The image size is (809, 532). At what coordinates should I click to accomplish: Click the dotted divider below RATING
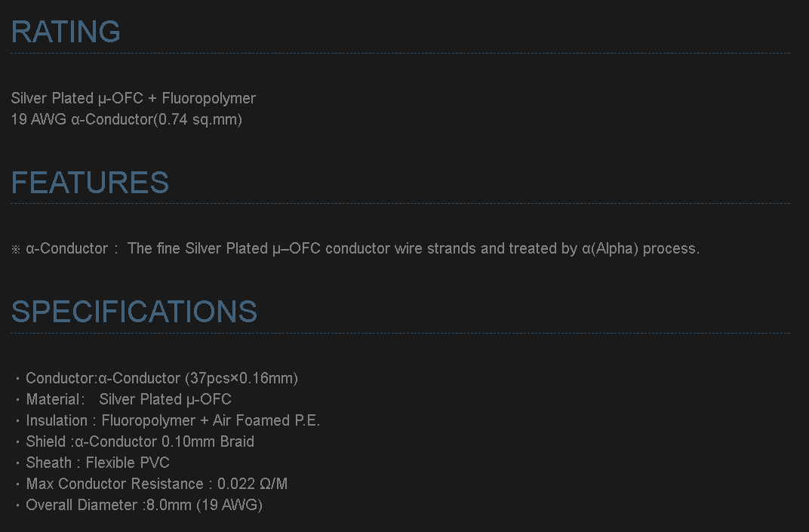click(400, 53)
